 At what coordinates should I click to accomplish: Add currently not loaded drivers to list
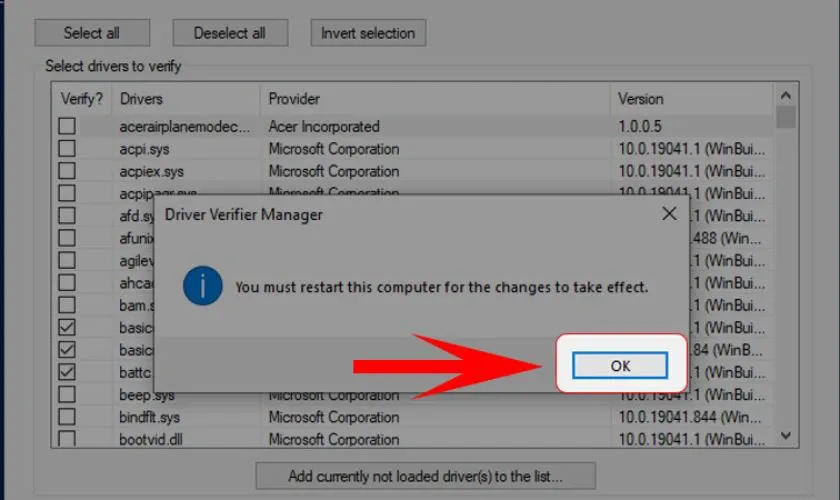pos(425,475)
